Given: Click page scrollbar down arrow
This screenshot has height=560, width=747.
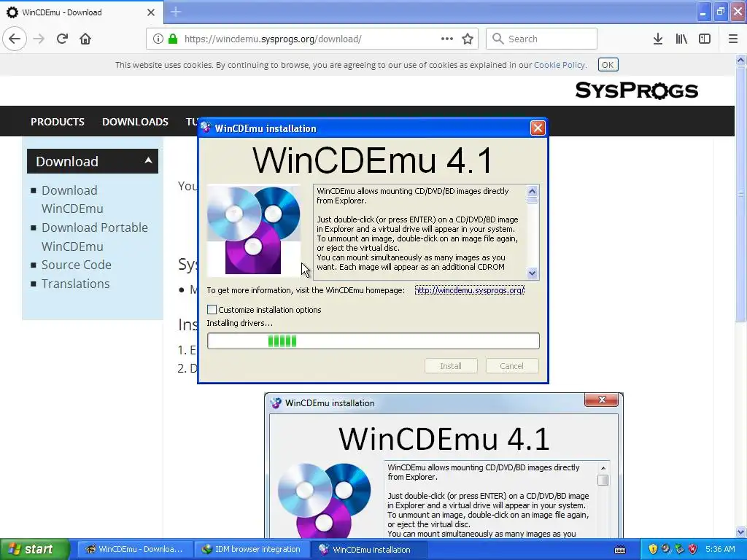Looking at the screenshot, I should [x=740, y=532].
